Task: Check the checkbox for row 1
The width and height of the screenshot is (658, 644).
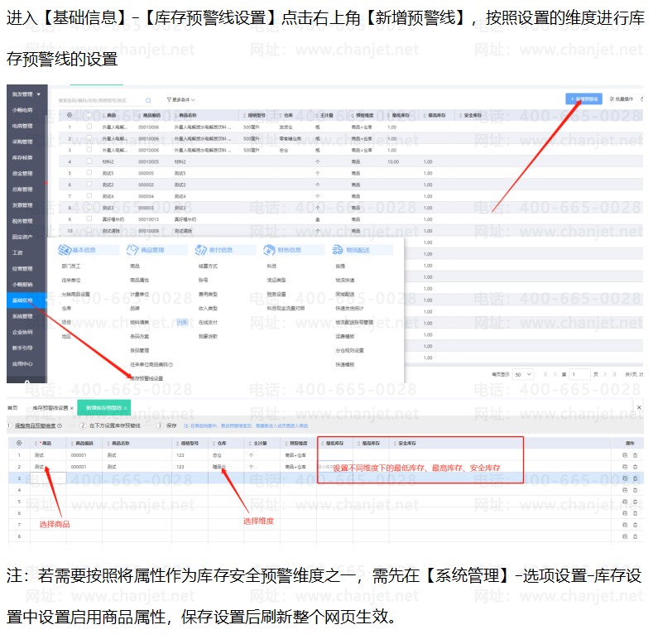Action: click(89, 127)
